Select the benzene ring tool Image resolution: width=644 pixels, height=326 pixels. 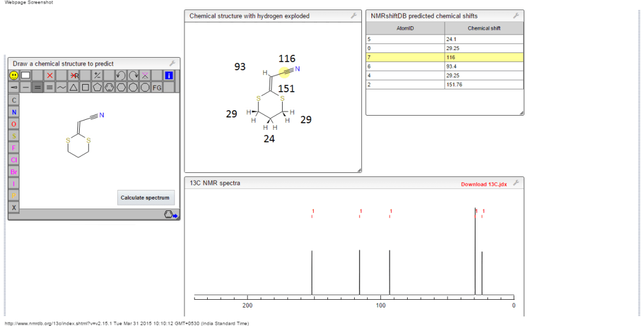coord(109,88)
